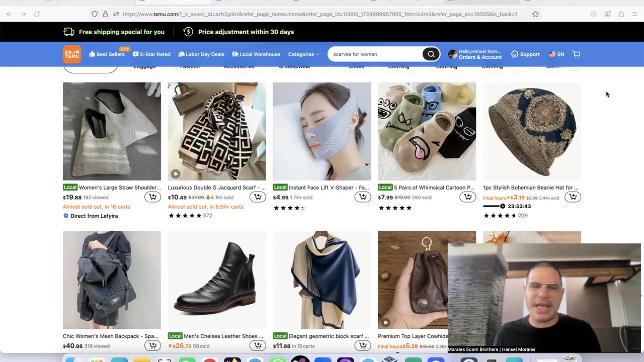Open the shopping cart icon in header
644x362 pixels.
(577, 54)
